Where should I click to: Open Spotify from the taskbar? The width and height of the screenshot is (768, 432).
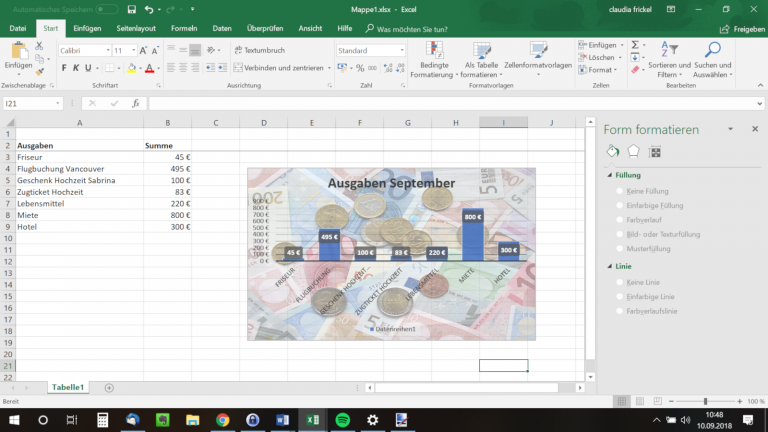tap(342, 419)
